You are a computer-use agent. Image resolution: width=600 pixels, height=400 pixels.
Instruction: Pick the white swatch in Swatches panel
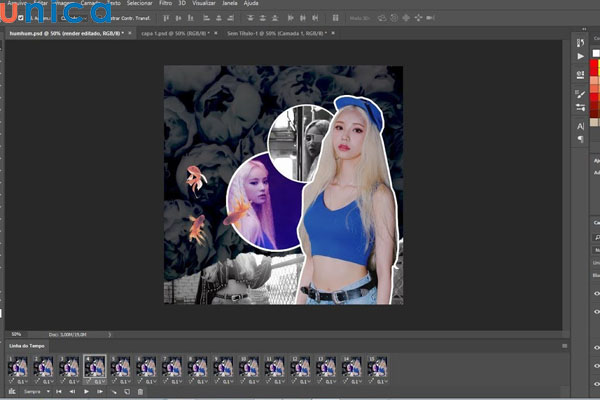tap(596, 53)
